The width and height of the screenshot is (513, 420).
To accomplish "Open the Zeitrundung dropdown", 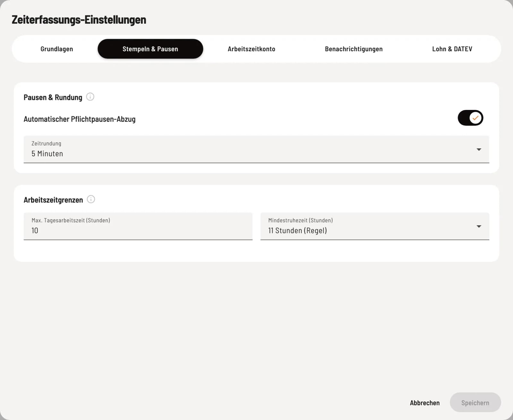I will click(x=256, y=149).
